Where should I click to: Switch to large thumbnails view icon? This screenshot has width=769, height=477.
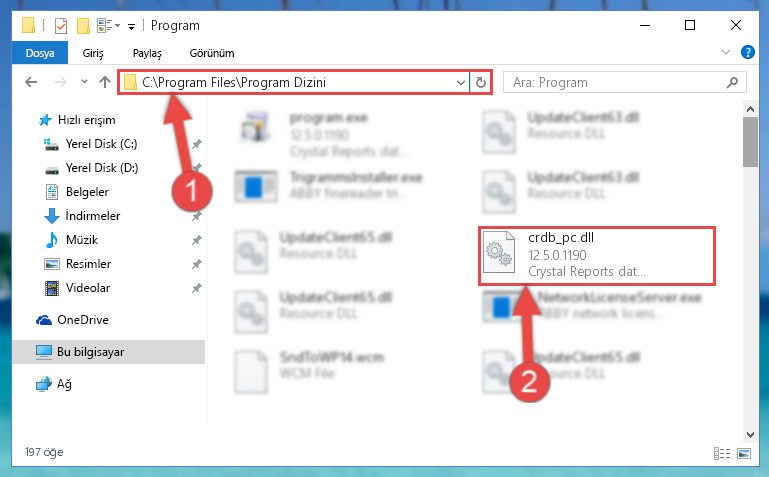point(743,453)
